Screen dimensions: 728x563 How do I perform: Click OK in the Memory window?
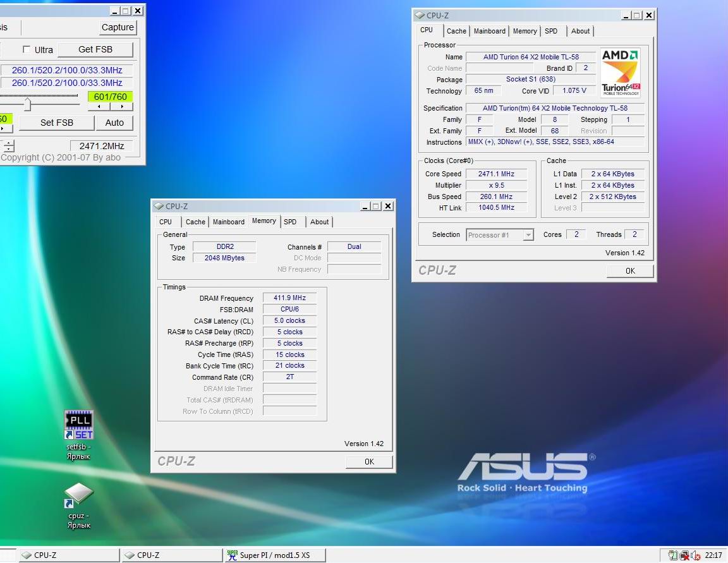[x=369, y=462]
